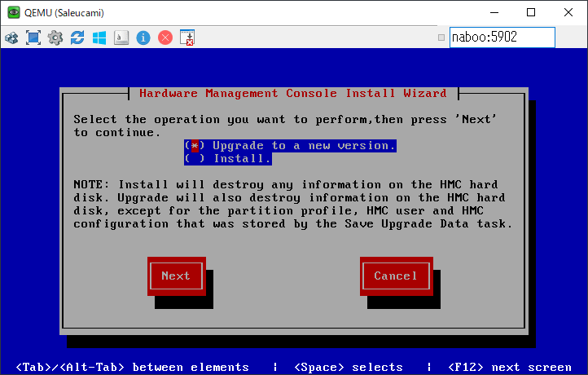Open the blue info icon
Screen dimensions: 588x375
143,37
